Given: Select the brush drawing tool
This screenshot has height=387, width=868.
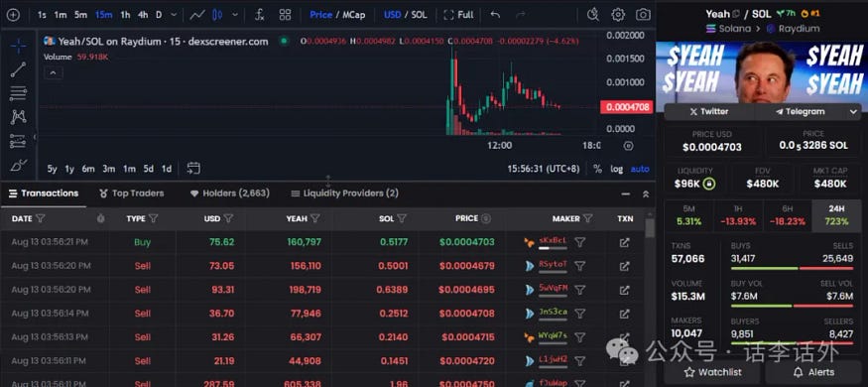Looking at the screenshot, I should click(x=18, y=165).
